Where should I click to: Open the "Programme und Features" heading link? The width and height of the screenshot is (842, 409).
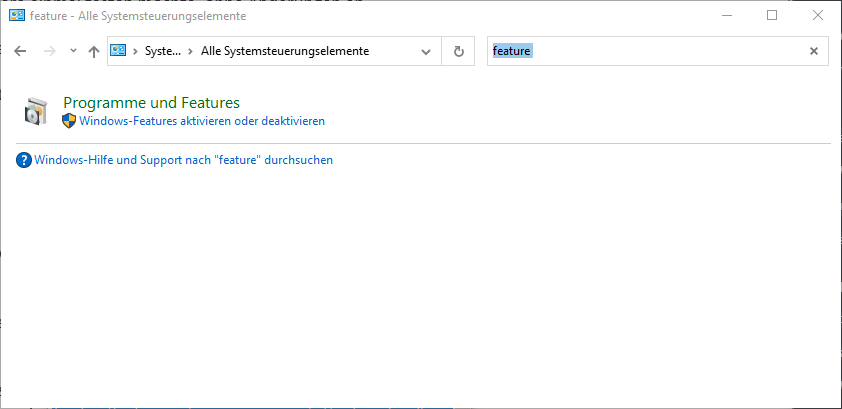(x=151, y=102)
